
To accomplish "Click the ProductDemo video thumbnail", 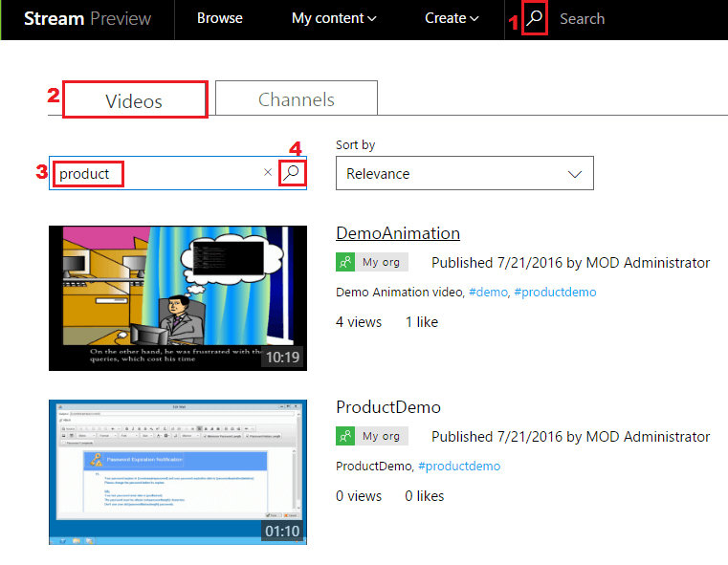I will 178,471.
